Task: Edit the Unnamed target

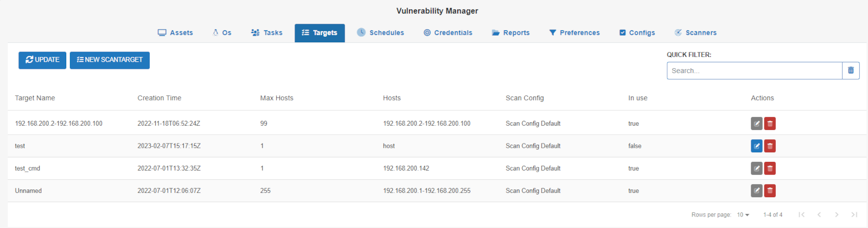Action: tap(757, 191)
